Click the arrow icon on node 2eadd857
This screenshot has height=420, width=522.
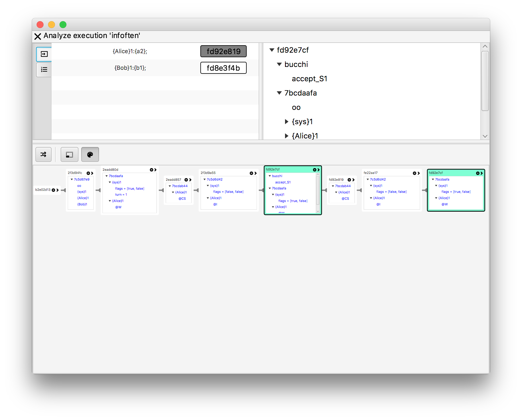tap(190, 180)
